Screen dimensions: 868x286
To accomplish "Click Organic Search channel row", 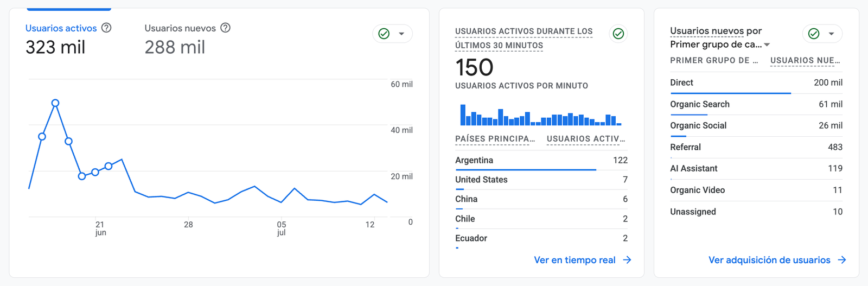I will pyautogui.click(x=756, y=104).
